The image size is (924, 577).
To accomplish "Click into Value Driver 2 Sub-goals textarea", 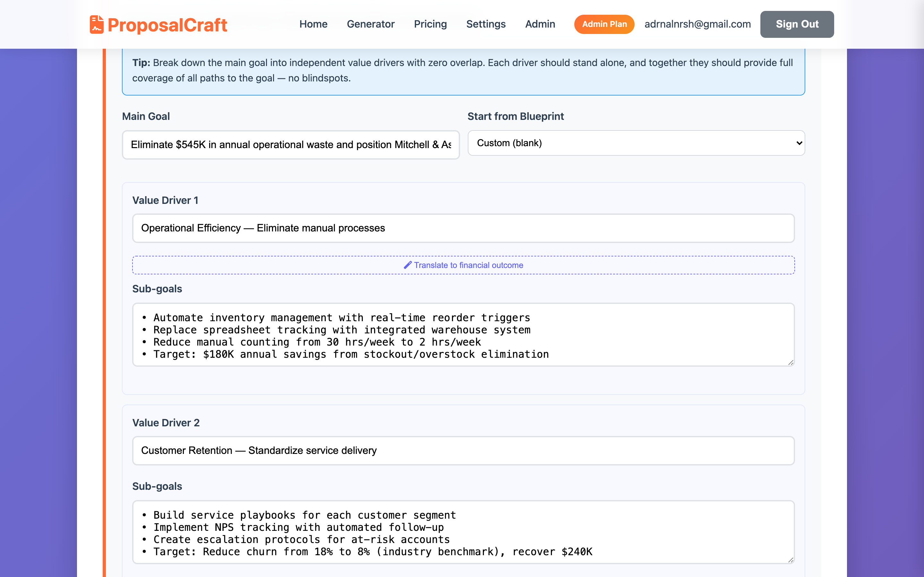I will [x=463, y=532].
